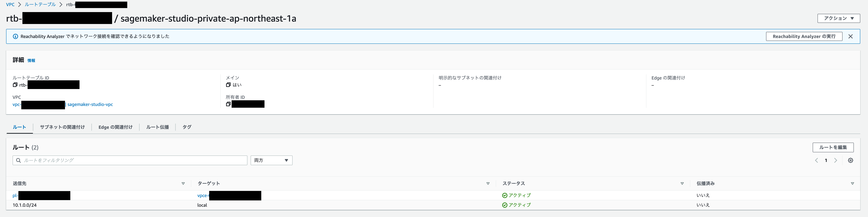Image resolution: width=868 pixels, height=217 pixels.
Task: Select the local target cell
Action: (202, 205)
